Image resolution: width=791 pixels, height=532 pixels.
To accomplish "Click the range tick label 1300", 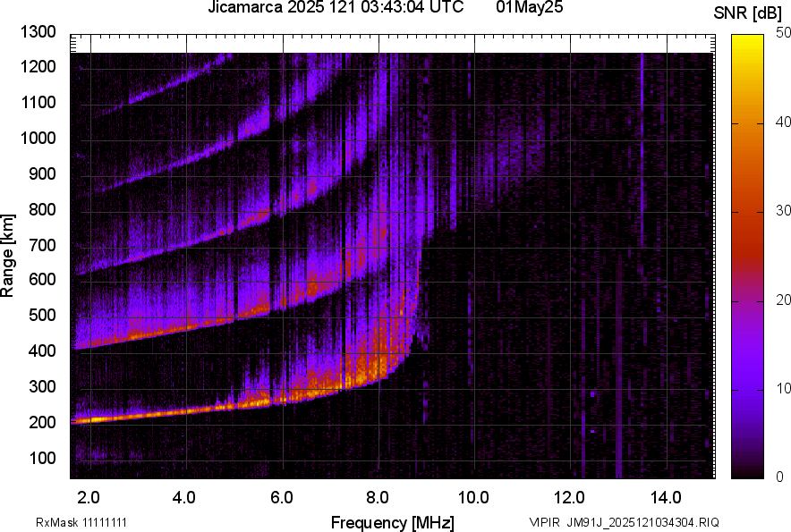I will pyautogui.click(x=38, y=32).
